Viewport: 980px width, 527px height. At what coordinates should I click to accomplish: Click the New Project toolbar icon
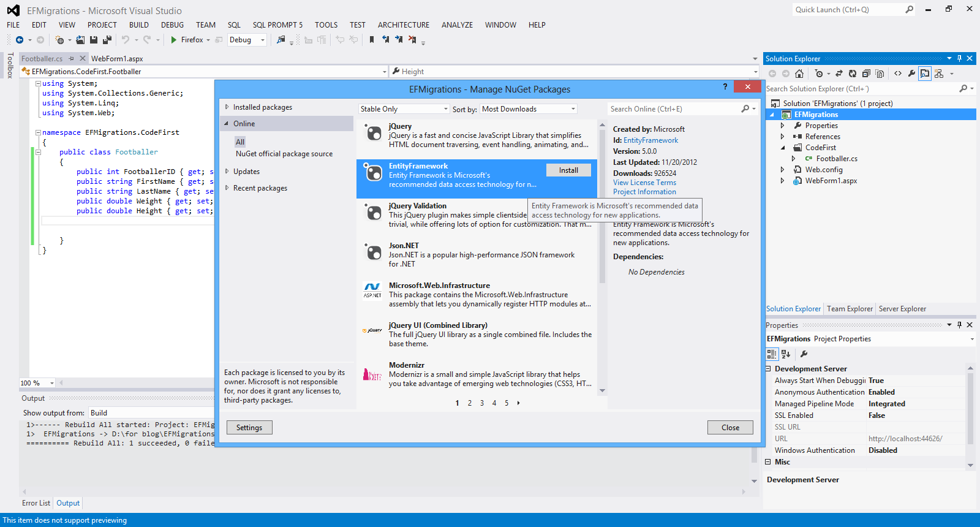(59, 40)
